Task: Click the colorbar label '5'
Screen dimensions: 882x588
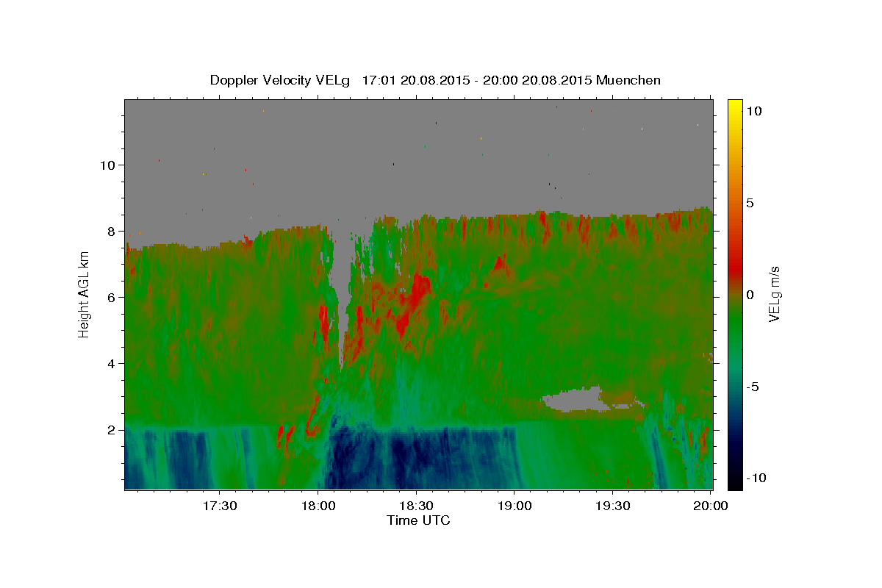Action: coord(750,203)
